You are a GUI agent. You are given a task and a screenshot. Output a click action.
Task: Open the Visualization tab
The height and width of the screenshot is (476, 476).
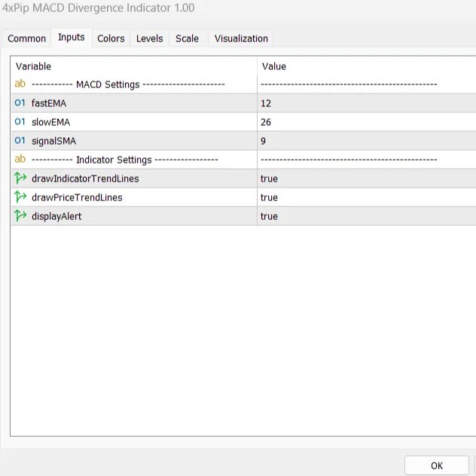pyautogui.click(x=241, y=38)
